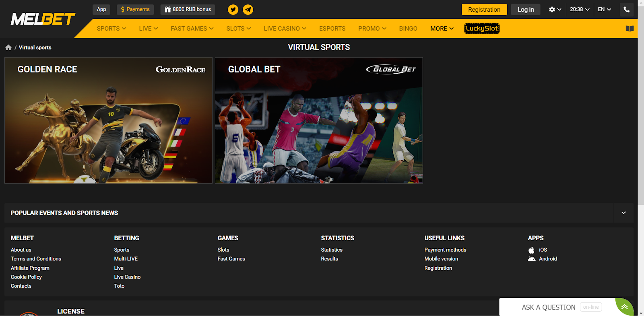Open the Global Bet virtual sports card
This screenshot has width=644, height=316.
pos(319,120)
